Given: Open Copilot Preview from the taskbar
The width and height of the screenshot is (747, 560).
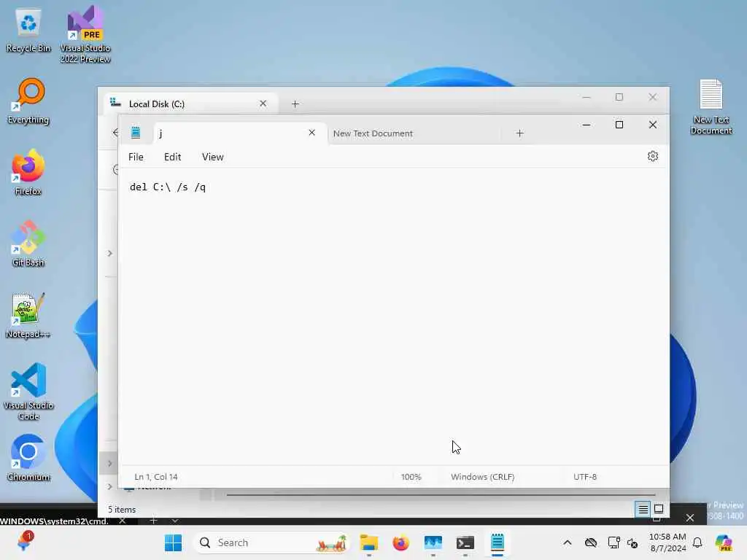Looking at the screenshot, I should pos(724,542).
